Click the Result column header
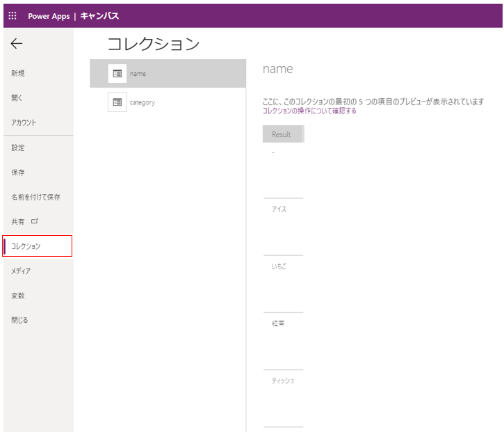 (x=283, y=134)
